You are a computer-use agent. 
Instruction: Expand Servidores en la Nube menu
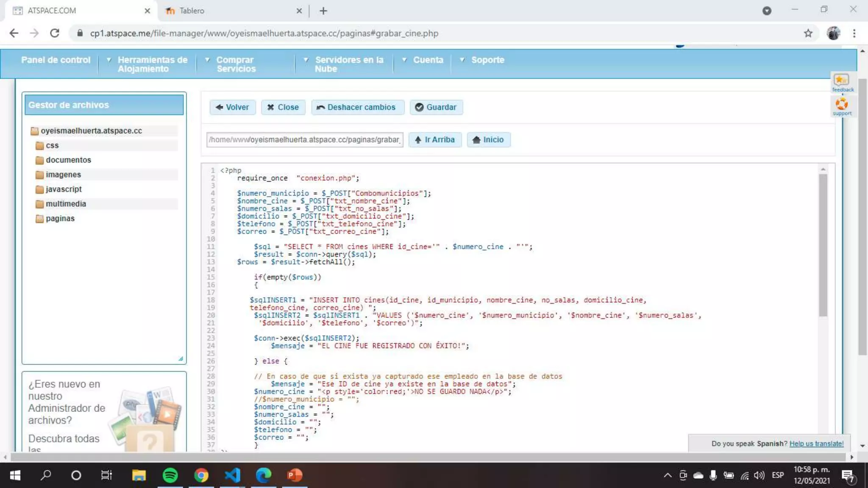pos(349,64)
